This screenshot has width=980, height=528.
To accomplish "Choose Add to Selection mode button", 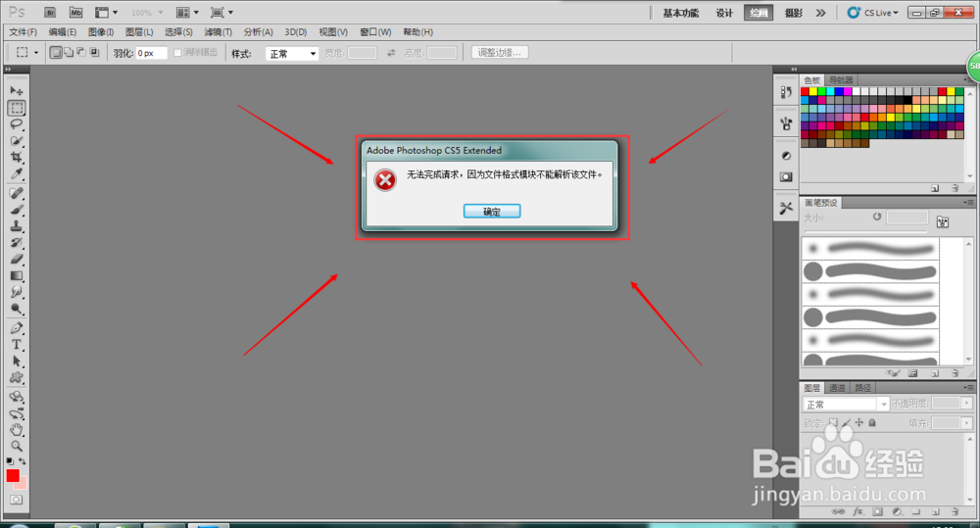I will (69, 53).
